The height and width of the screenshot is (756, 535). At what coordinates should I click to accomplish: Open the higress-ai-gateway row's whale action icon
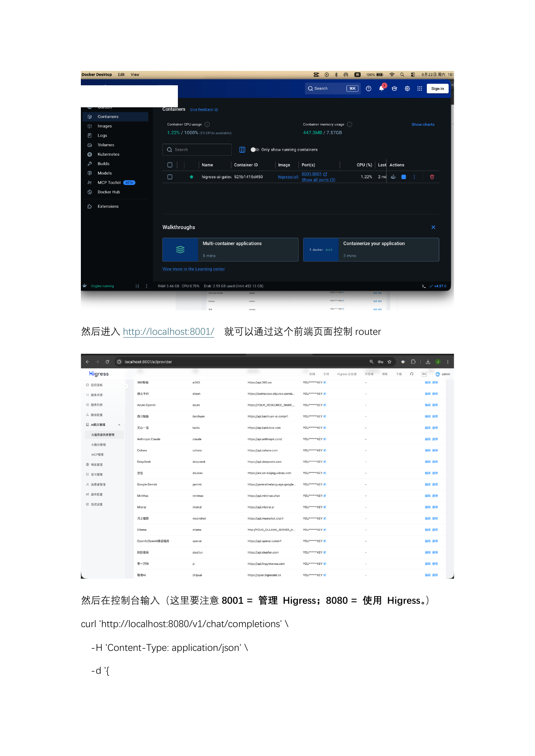point(393,177)
